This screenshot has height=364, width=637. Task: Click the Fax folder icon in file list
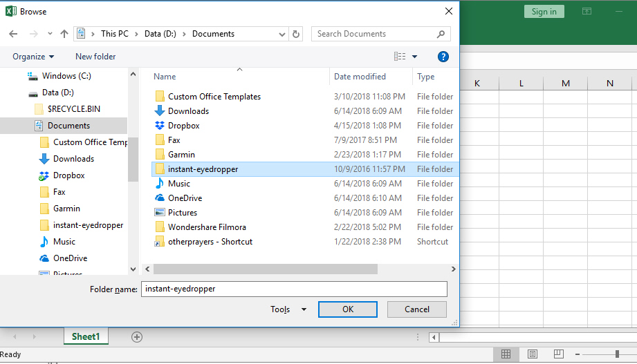pyautogui.click(x=160, y=140)
